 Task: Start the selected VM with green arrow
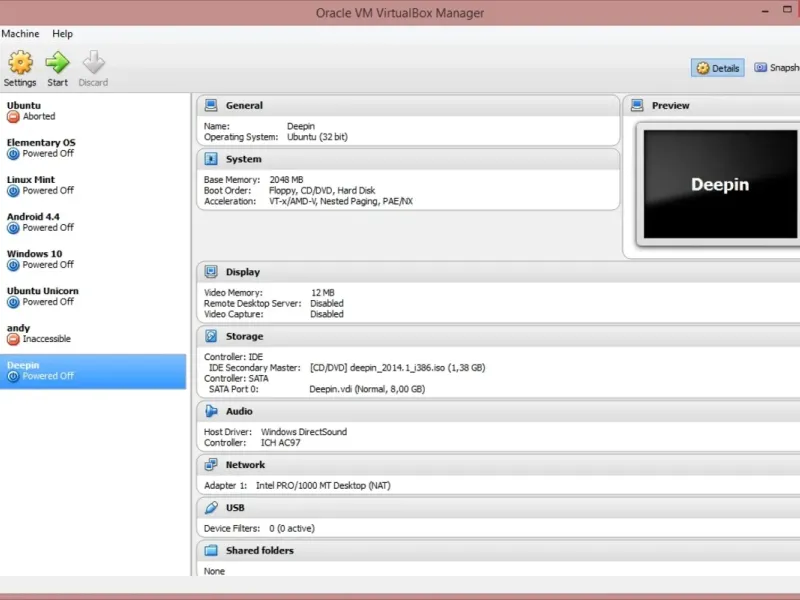coord(57,63)
